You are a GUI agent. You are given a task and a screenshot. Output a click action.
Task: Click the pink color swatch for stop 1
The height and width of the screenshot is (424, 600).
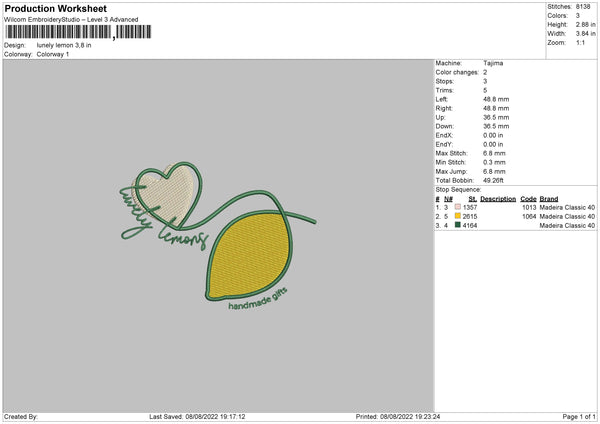click(457, 207)
